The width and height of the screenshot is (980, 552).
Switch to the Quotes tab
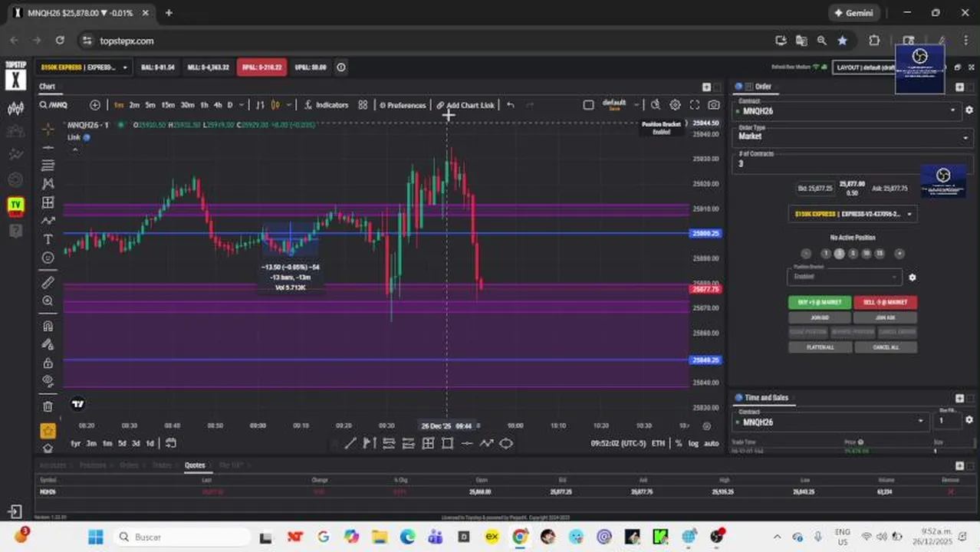click(195, 465)
